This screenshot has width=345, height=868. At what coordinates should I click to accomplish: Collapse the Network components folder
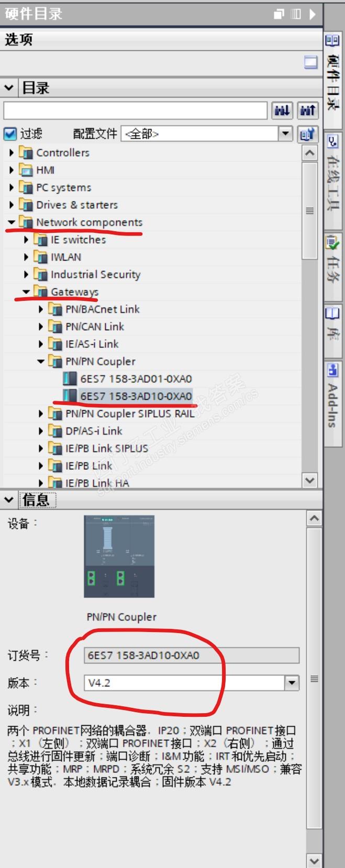(12, 222)
